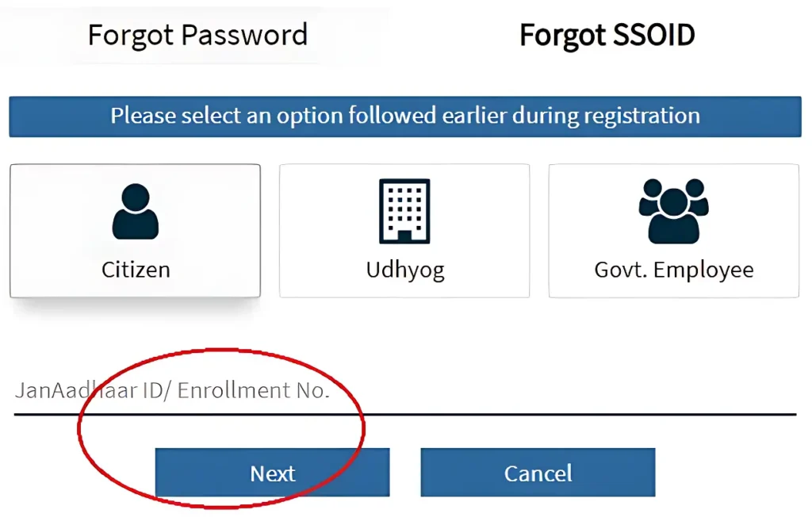Screen dimensions: 812x525
Task: Click the blue "Please select an option" banner
Action: pos(404,117)
